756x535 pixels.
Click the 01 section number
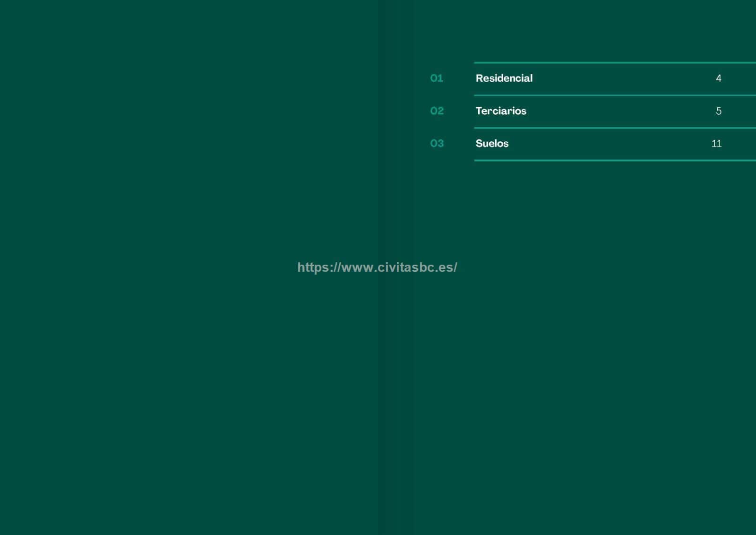pos(437,78)
